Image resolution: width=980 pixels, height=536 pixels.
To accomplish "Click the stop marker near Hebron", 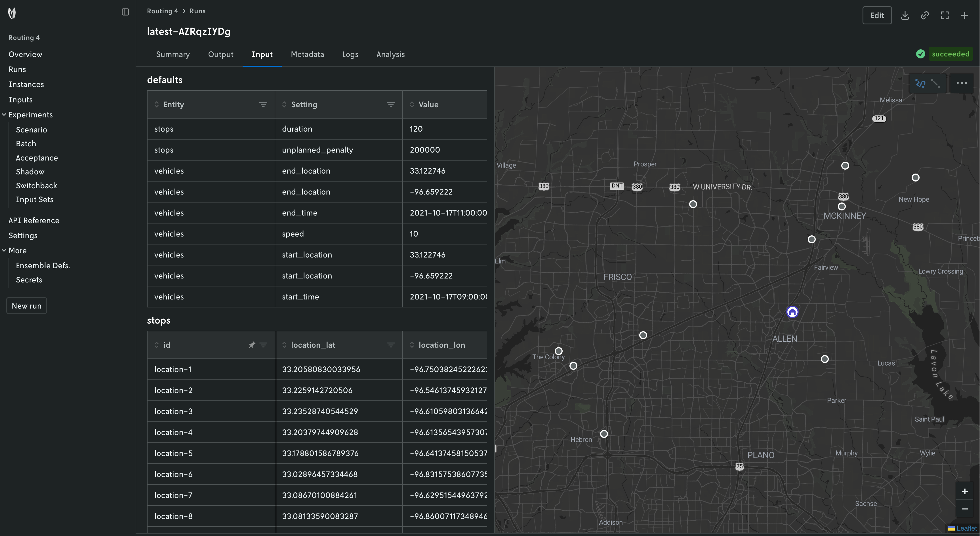I will (604, 434).
